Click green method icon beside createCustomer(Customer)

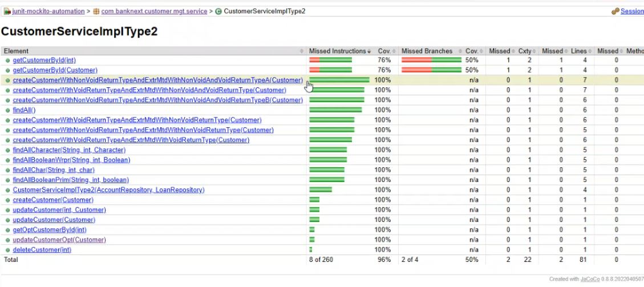point(7,200)
